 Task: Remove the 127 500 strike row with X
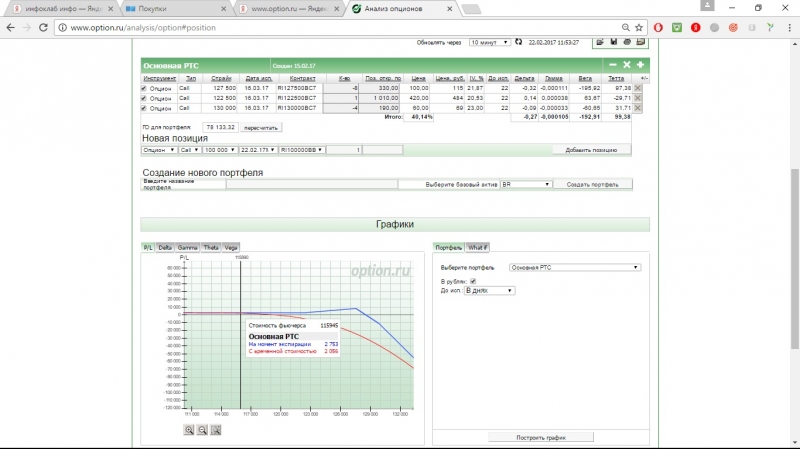point(638,88)
